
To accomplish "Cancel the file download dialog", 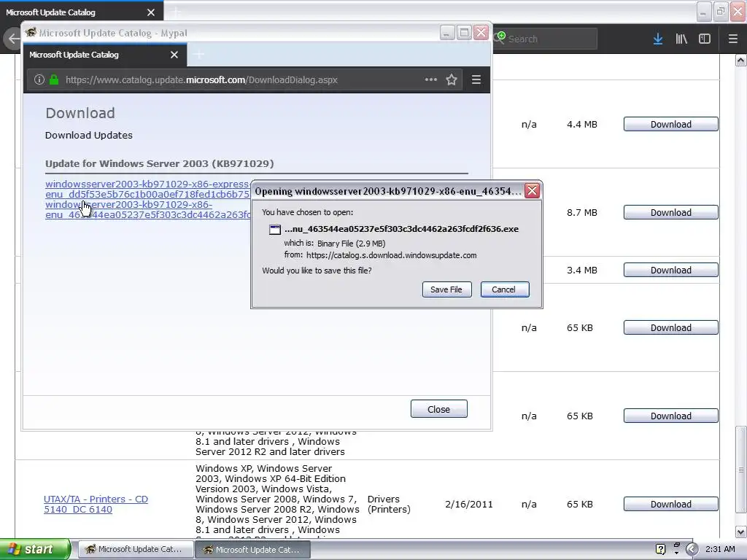I will (505, 289).
